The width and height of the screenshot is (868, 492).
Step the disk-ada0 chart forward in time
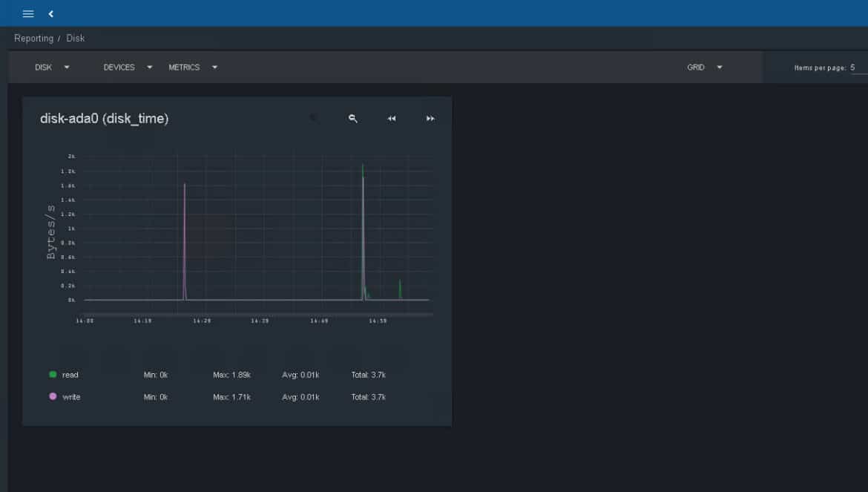[x=430, y=119]
